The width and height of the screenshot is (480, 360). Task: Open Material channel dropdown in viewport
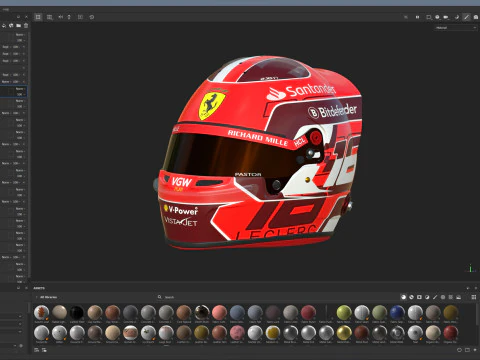click(456, 28)
